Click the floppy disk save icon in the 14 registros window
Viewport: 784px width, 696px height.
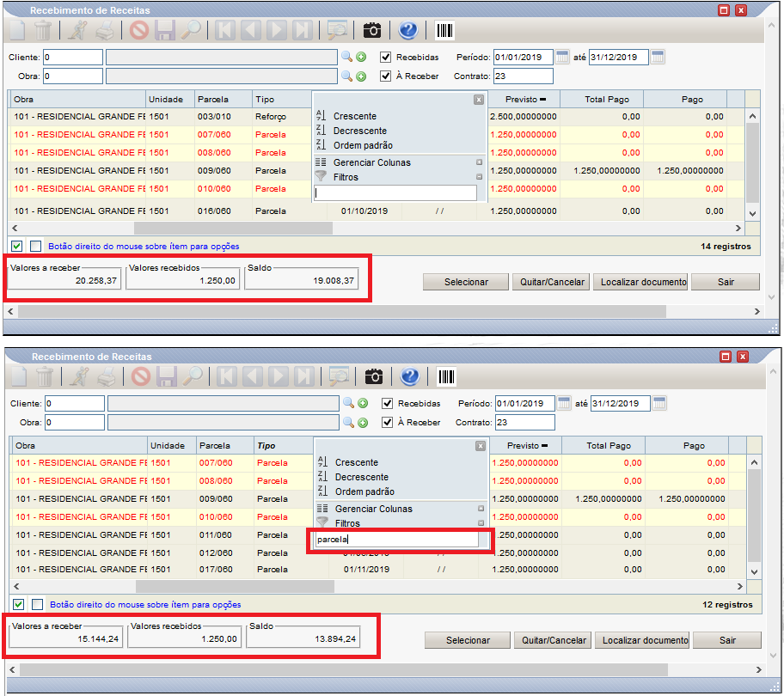coord(165,30)
